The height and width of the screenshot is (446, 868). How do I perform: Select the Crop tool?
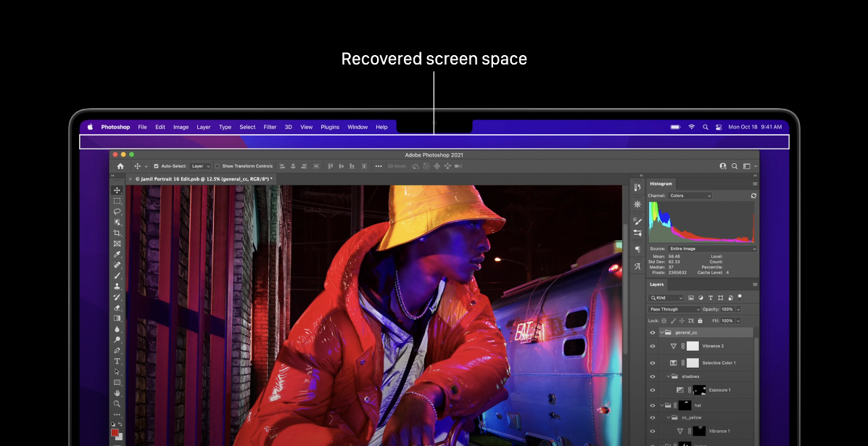pyautogui.click(x=117, y=233)
